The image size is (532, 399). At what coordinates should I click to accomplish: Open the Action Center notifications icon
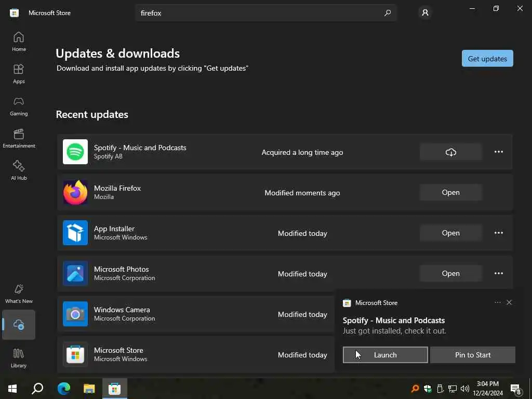(x=516, y=389)
